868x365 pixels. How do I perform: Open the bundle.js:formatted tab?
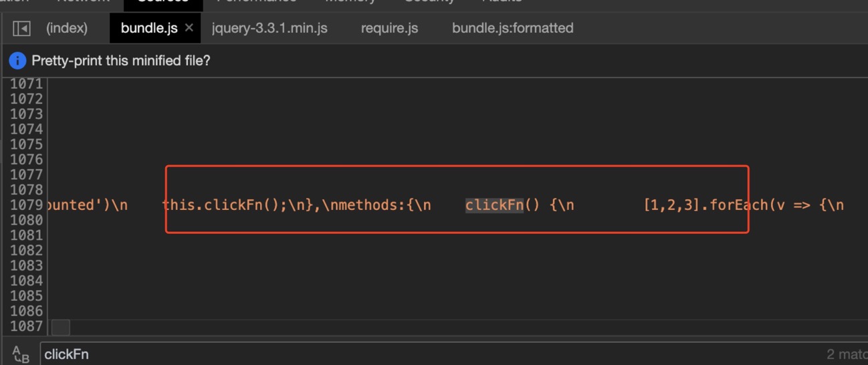point(512,28)
